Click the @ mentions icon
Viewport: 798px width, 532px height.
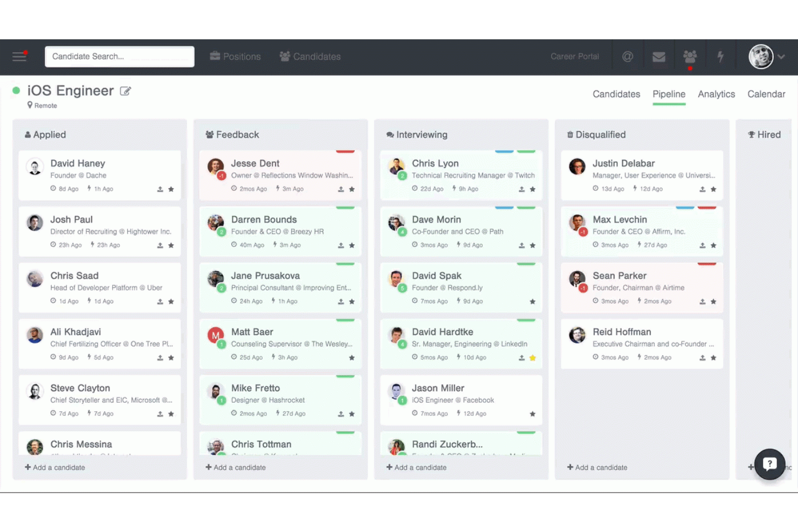pos(627,57)
